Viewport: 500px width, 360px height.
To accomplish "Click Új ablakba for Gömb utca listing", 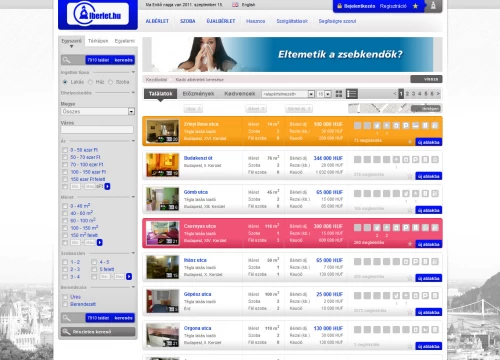I will click(429, 210).
